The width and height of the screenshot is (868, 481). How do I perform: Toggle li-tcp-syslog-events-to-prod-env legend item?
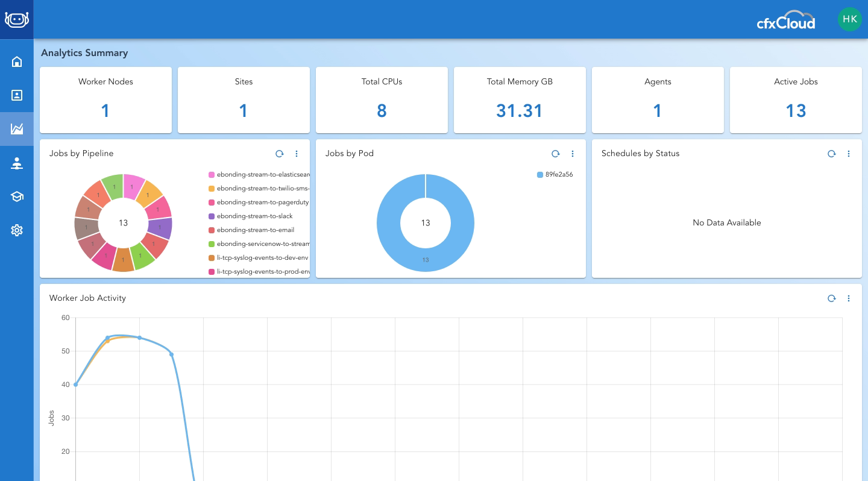pyautogui.click(x=259, y=272)
